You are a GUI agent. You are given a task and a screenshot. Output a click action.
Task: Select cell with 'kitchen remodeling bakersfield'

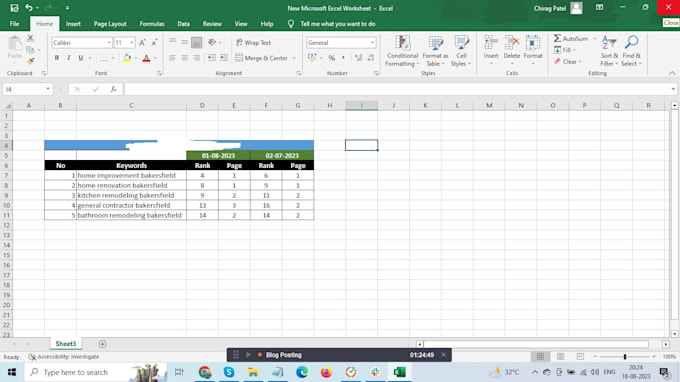(131, 196)
